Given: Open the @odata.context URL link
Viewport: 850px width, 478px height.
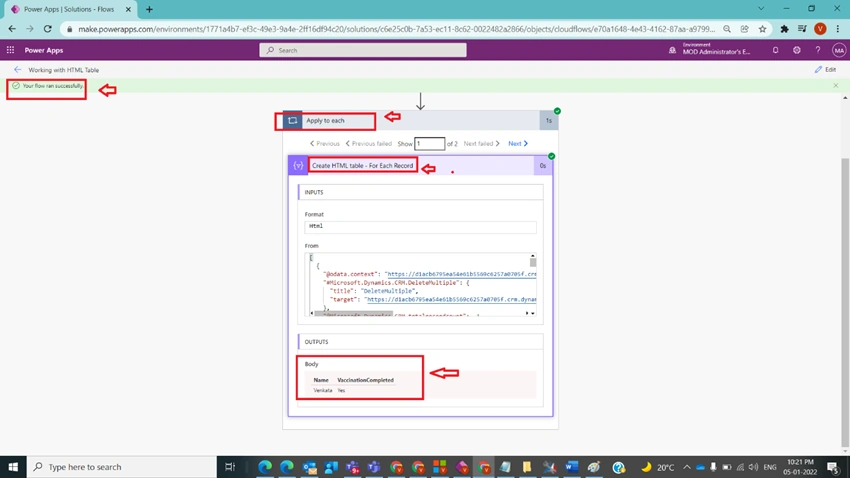Looking at the screenshot, I should [x=461, y=274].
